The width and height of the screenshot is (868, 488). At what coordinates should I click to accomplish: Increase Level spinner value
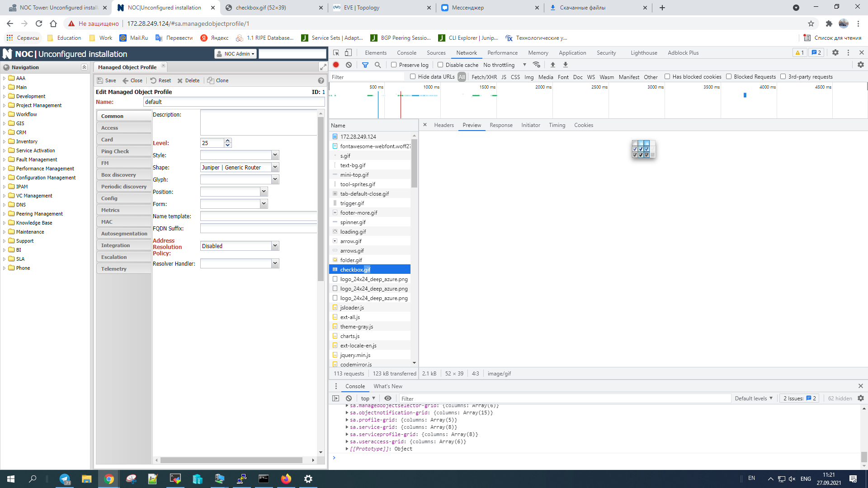(228, 141)
